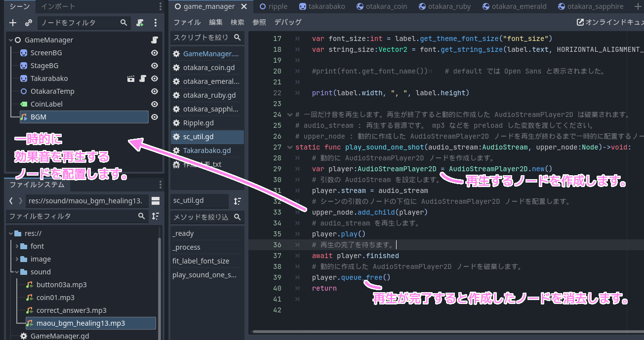Click the sort icon next to sc_util.gd
Screen dimensions: 644x340
[238, 201]
